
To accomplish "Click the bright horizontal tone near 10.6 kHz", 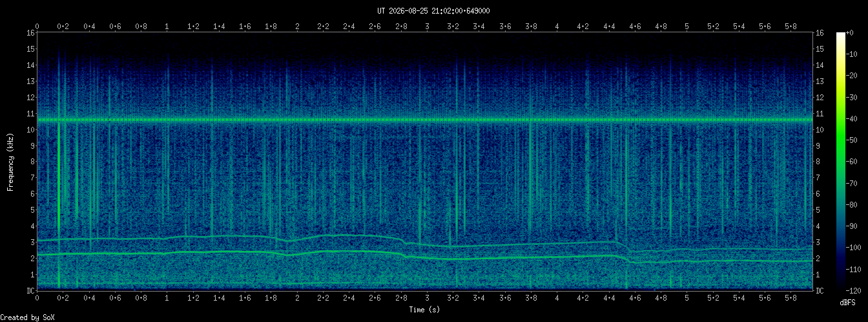I will click(x=424, y=120).
